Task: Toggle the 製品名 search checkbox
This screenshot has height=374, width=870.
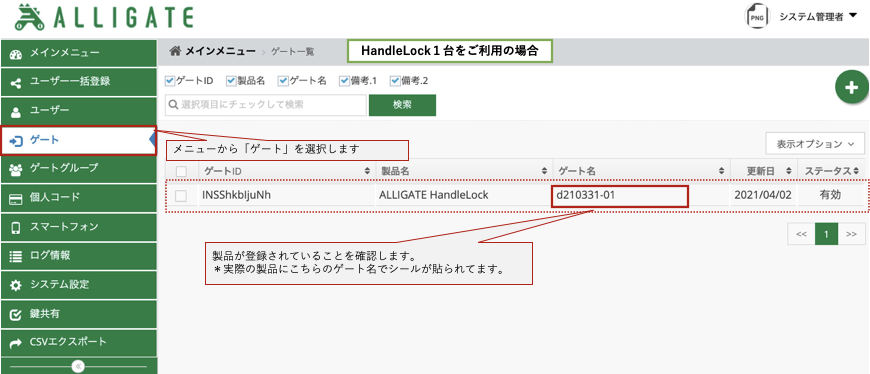Action: point(231,81)
